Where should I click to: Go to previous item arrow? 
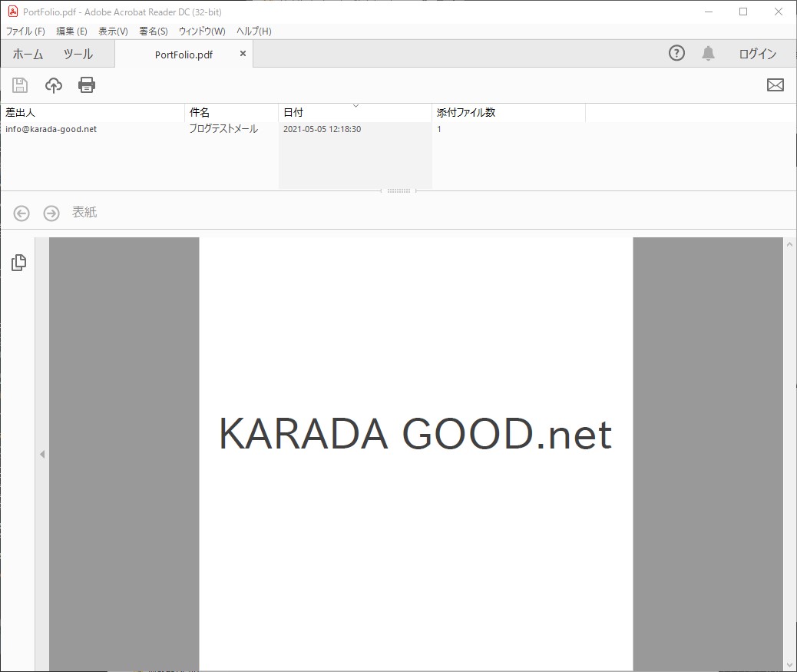pyautogui.click(x=21, y=213)
